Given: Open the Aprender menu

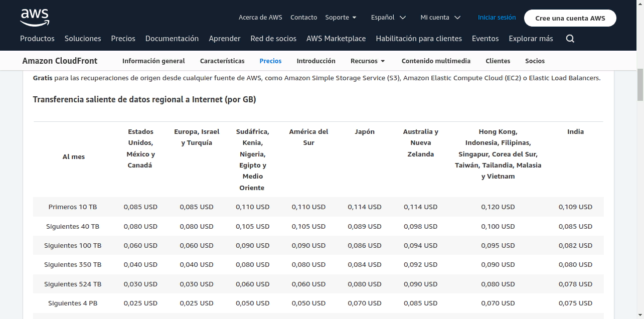Looking at the screenshot, I should (225, 38).
